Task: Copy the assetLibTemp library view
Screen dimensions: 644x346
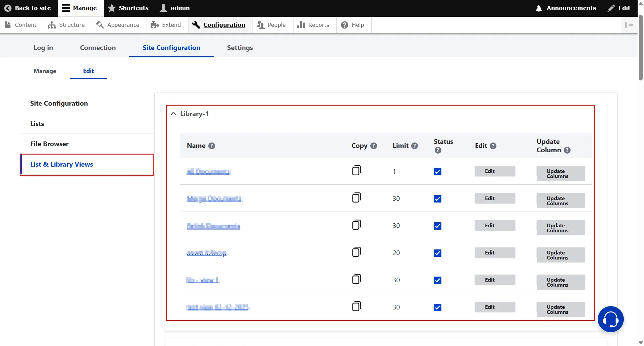Action: pyautogui.click(x=357, y=251)
